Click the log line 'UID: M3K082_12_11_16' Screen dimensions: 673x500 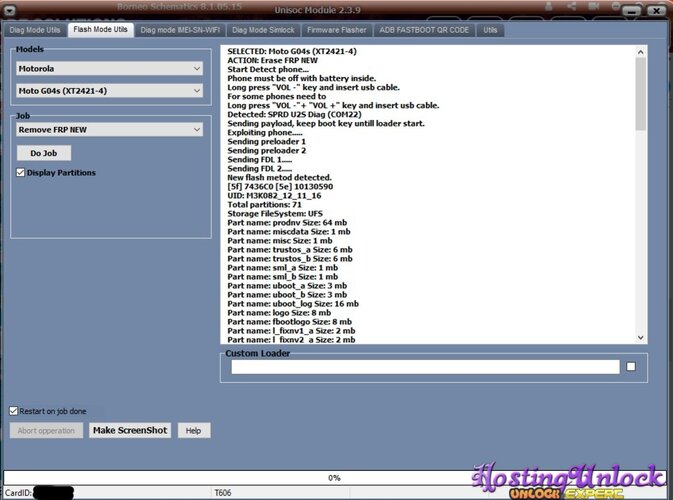pyautogui.click(x=274, y=196)
